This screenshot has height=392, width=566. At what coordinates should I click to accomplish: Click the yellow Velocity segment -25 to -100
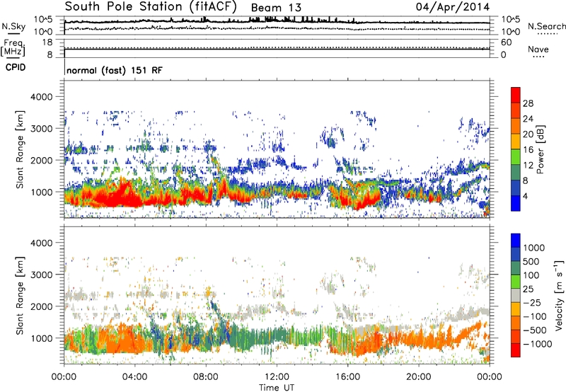(516, 309)
